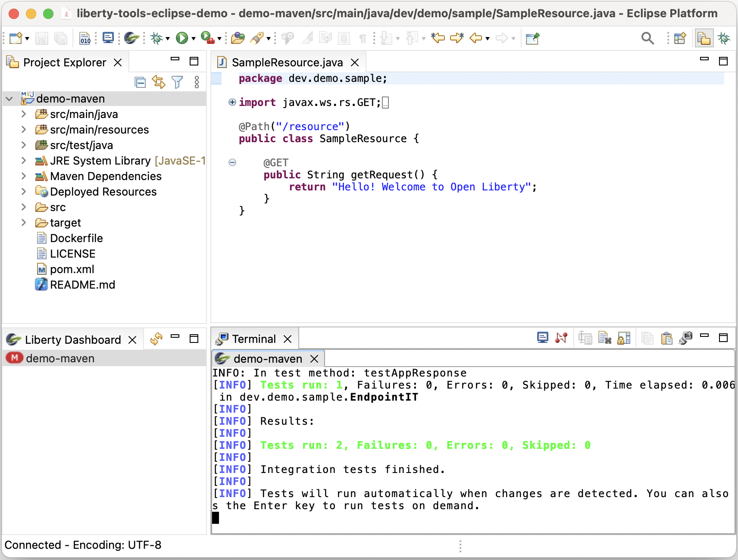The height and width of the screenshot is (560, 738).
Task: Expand the folded import section
Action: [232, 102]
